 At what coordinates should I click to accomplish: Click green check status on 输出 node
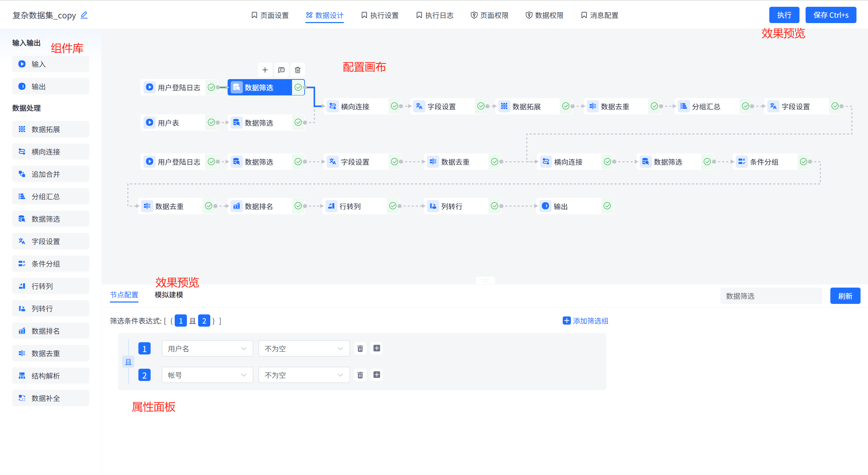tap(607, 206)
